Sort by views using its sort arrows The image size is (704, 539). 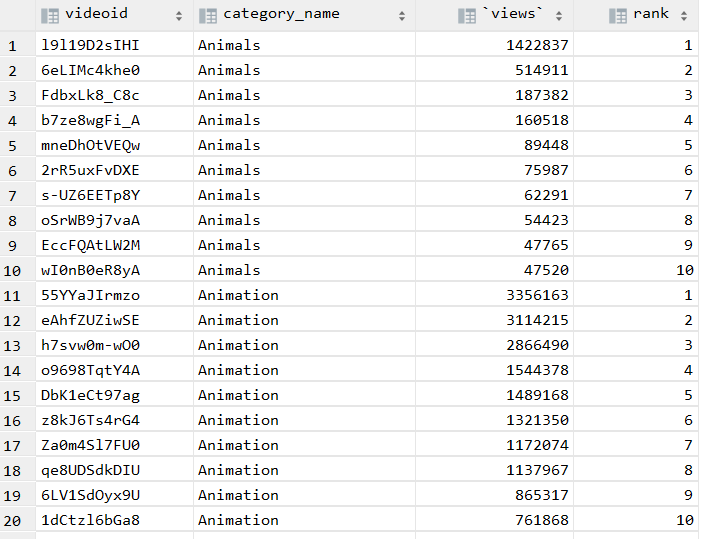[559, 16]
